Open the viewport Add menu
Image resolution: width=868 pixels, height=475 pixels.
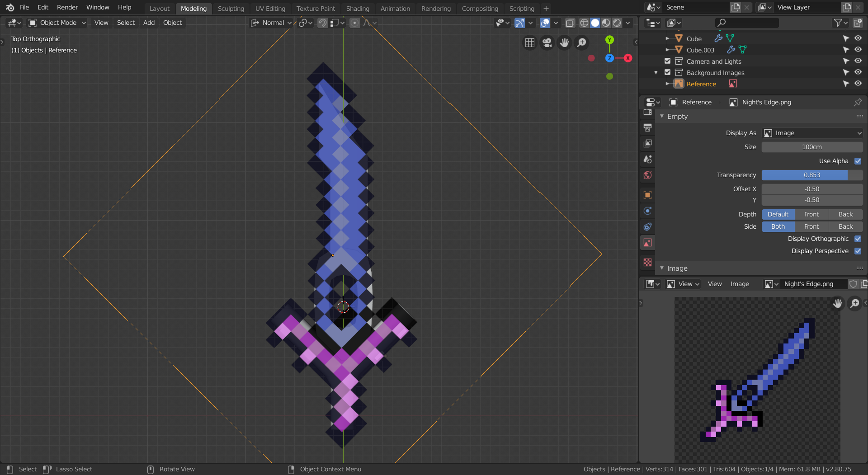(x=149, y=23)
